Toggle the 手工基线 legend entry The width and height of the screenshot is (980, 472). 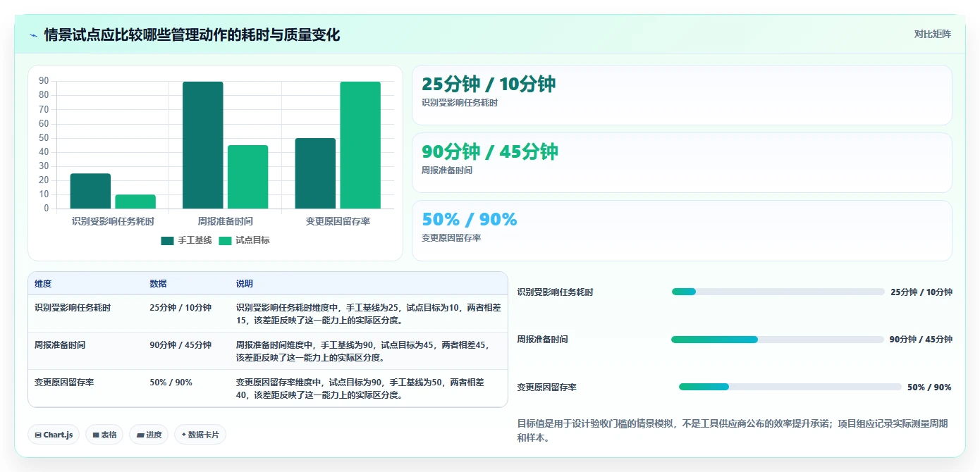point(186,240)
